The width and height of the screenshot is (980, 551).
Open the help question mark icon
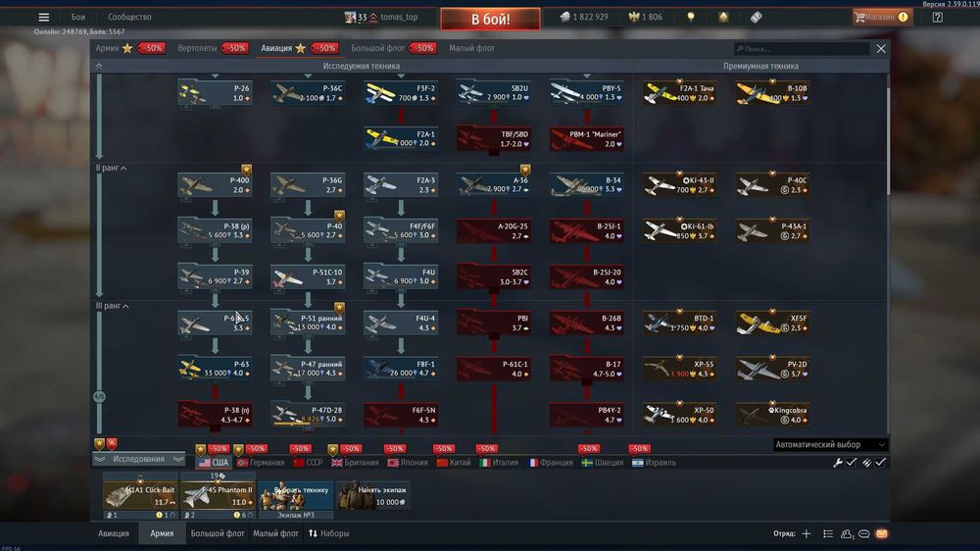click(x=938, y=18)
